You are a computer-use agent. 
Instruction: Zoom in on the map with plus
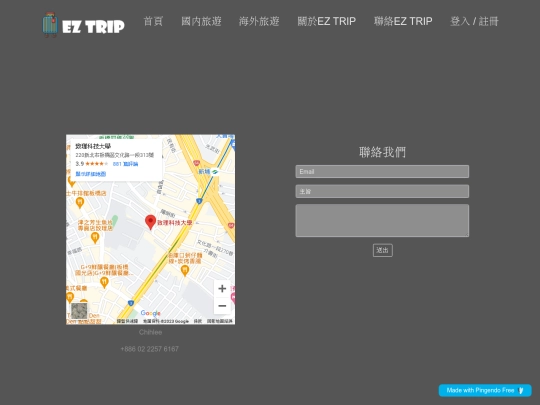pyautogui.click(x=222, y=289)
